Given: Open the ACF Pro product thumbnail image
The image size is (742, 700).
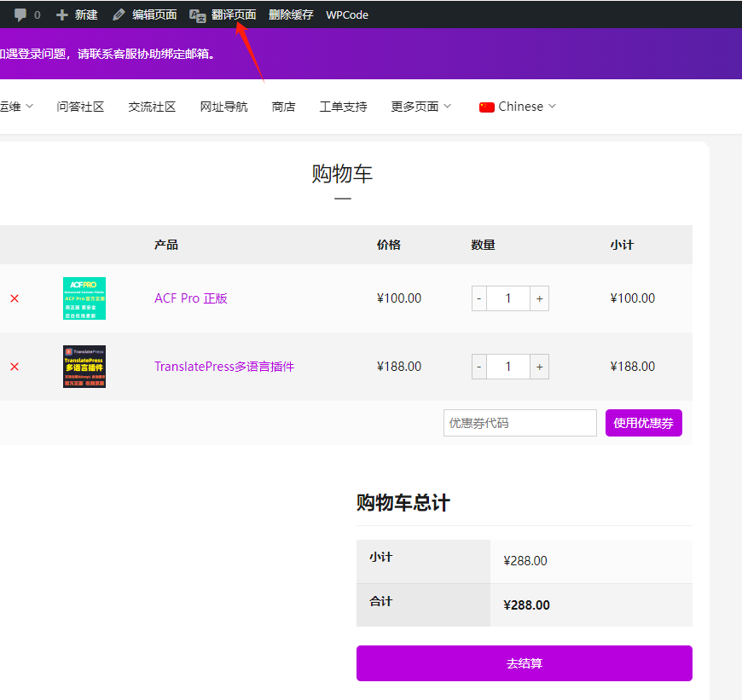Looking at the screenshot, I should coord(84,298).
